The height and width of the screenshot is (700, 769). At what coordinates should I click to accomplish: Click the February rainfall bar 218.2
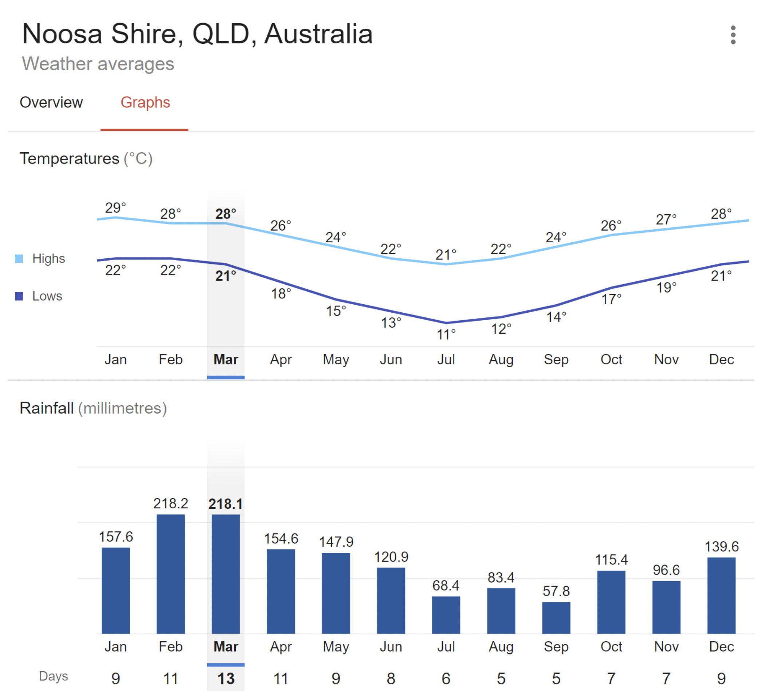point(170,574)
